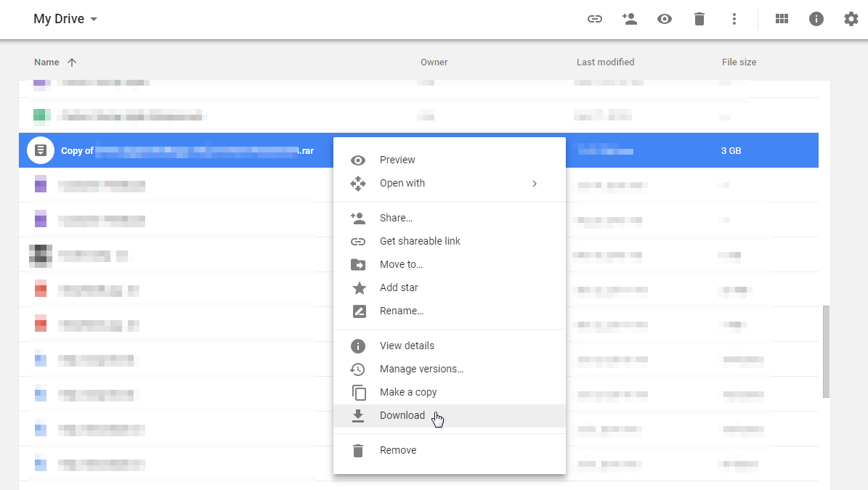Click the preview eye icon in toolbar
This screenshot has width=868, height=490.
665,20
